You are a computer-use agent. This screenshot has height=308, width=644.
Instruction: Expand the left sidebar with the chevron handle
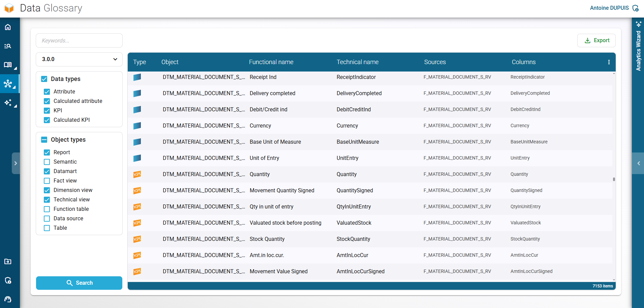coord(16,163)
